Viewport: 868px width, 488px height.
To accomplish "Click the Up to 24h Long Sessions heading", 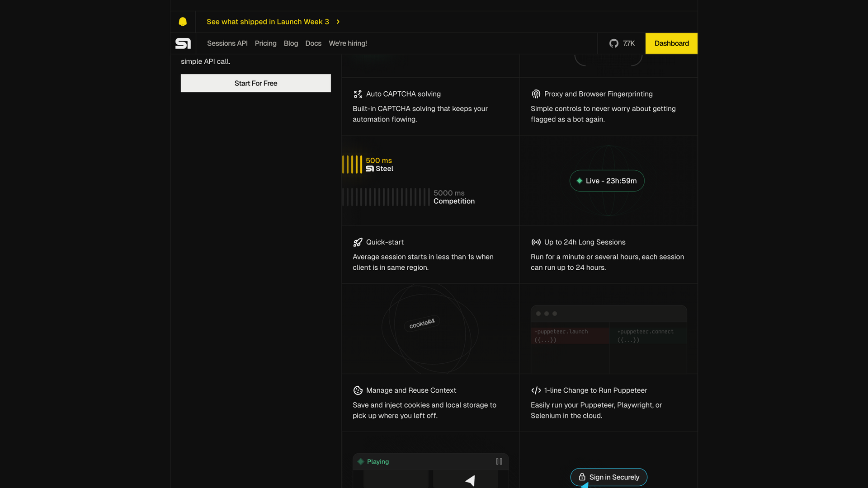I will pyautogui.click(x=585, y=242).
